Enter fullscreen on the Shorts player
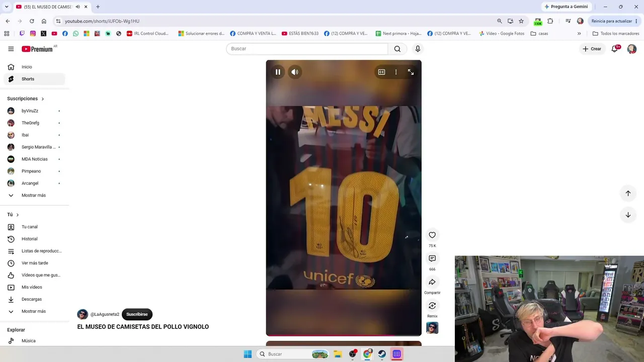Viewport: 644px width, 362px height. (411, 72)
